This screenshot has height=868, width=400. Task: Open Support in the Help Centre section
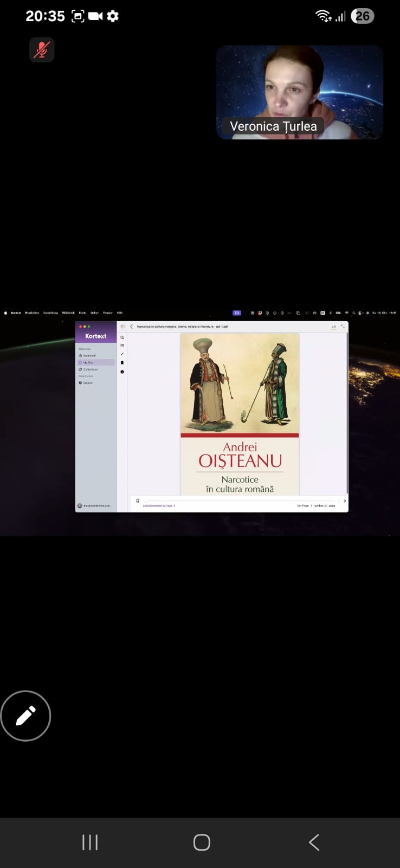(88, 383)
